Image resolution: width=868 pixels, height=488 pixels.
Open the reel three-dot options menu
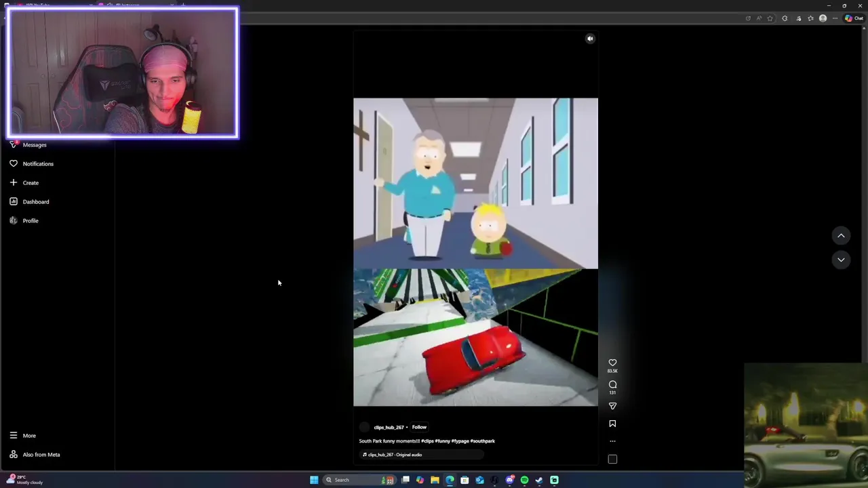(x=612, y=441)
